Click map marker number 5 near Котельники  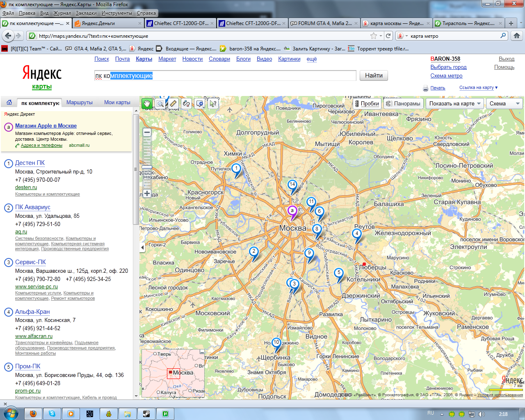(x=339, y=273)
